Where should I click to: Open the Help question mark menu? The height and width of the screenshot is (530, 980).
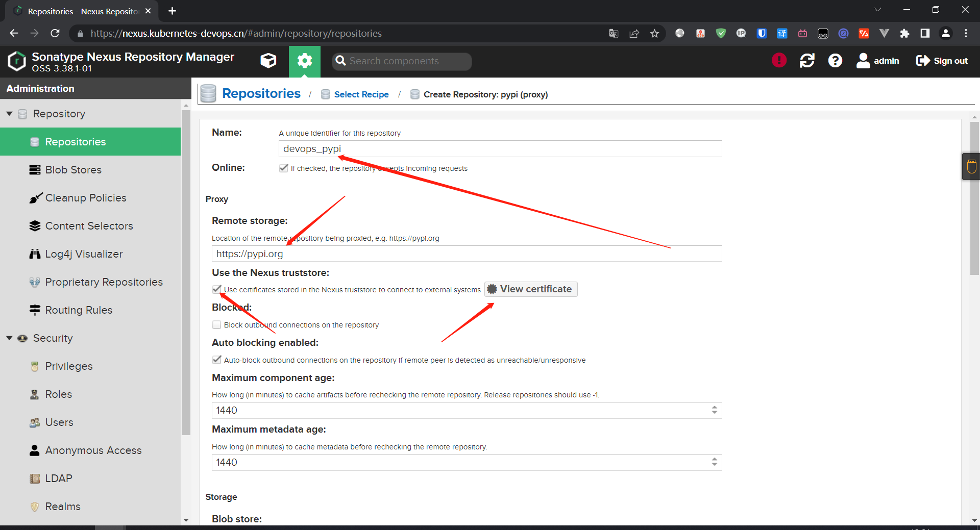(835, 61)
